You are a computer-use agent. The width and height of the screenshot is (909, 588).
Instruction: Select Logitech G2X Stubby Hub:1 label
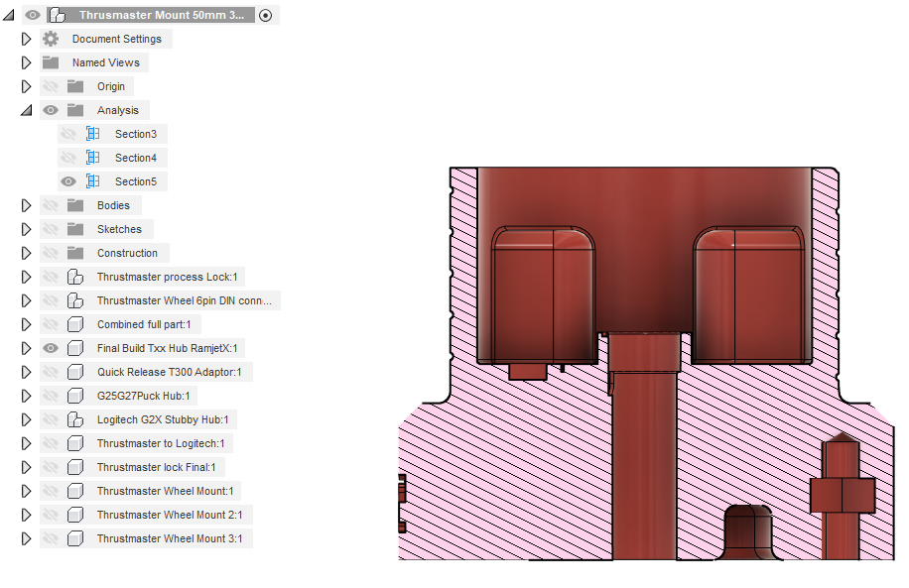click(x=163, y=419)
